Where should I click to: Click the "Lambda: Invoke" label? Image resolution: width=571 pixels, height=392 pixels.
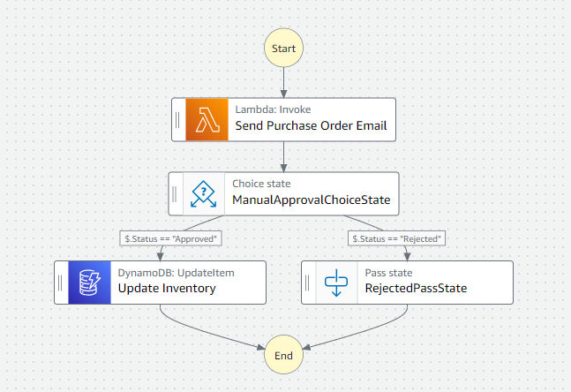click(x=273, y=109)
